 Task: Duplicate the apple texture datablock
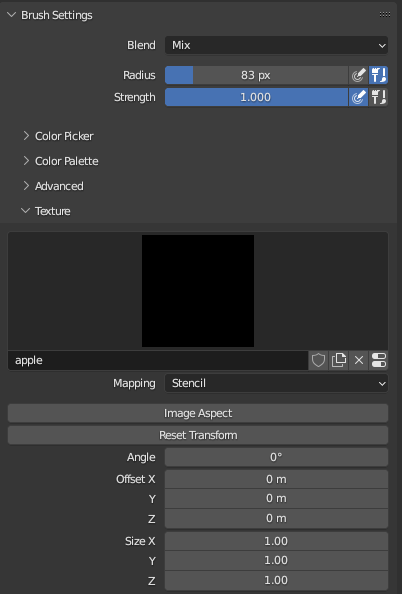[339, 360]
